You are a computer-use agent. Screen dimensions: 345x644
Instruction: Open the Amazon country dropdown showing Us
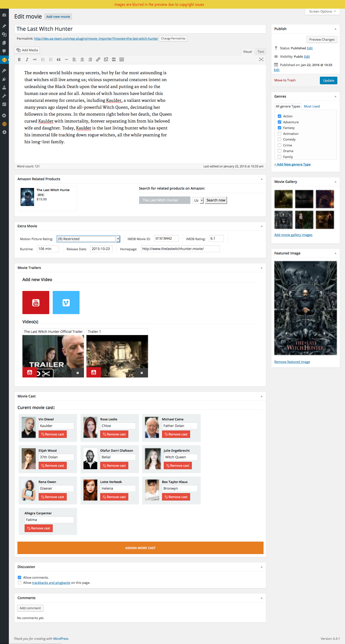(x=198, y=200)
